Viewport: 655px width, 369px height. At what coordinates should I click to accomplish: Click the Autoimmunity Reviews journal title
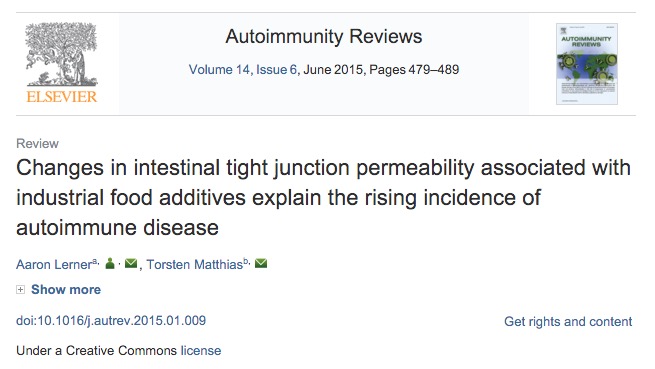click(x=324, y=36)
